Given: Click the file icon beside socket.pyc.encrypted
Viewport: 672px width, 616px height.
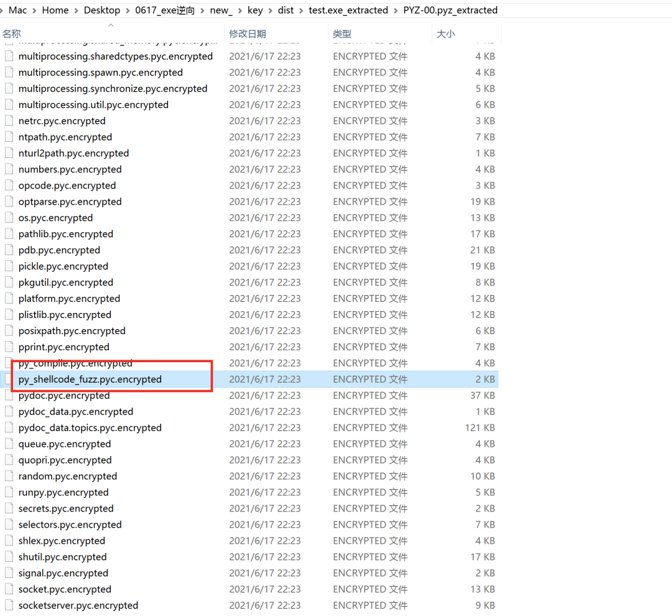Looking at the screenshot, I should (9, 589).
